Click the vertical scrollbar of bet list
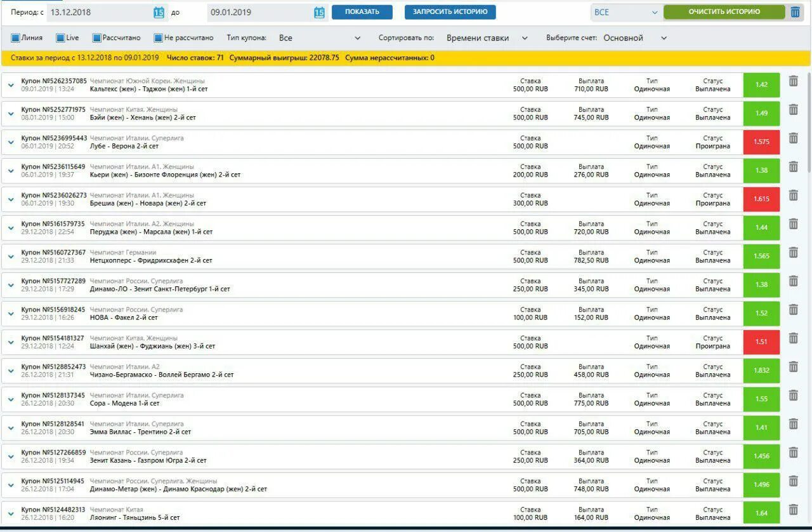The height and width of the screenshot is (532, 812). coord(809,123)
